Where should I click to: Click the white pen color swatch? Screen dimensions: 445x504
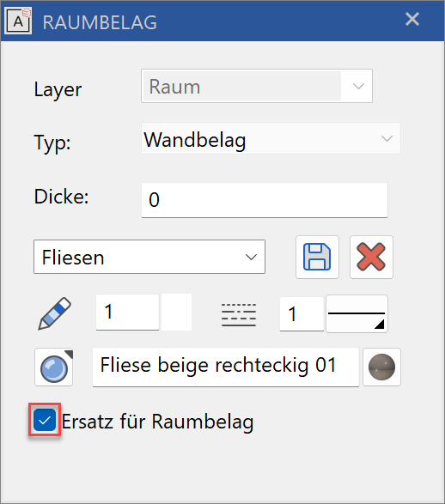tap(176, 312)
